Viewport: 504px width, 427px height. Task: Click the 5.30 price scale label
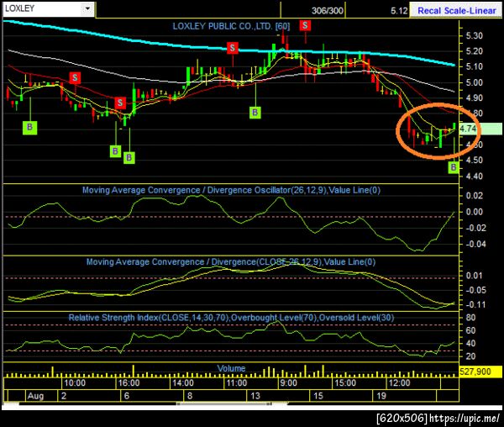(475, 35)
